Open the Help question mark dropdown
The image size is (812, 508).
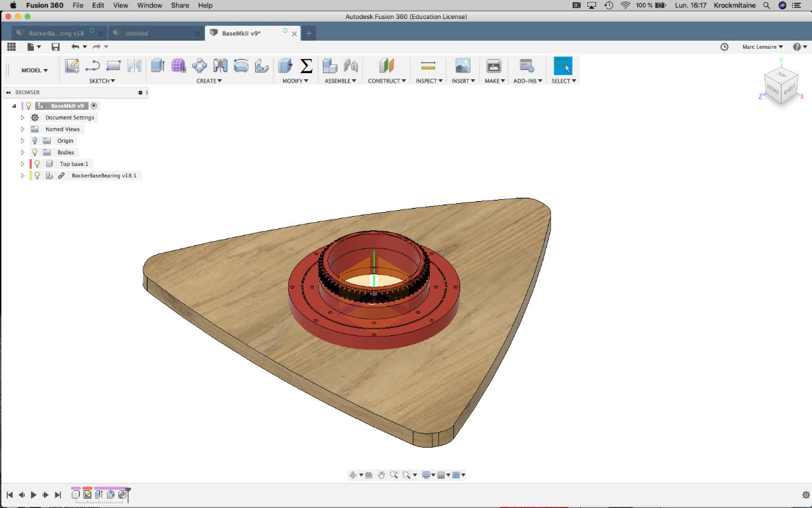click(x=798, y=47)
